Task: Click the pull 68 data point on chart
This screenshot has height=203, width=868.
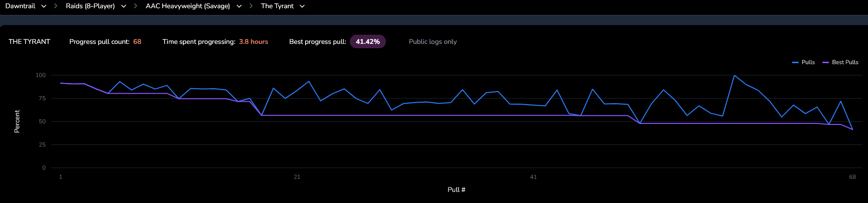Action: pyautogui.click(x=853, y=129)
